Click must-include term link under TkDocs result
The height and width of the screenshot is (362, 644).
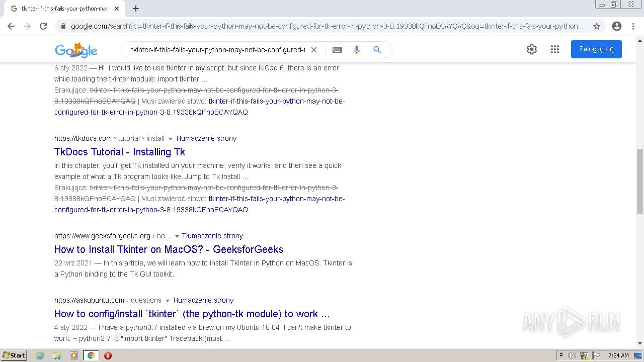[x=199, y=204]
